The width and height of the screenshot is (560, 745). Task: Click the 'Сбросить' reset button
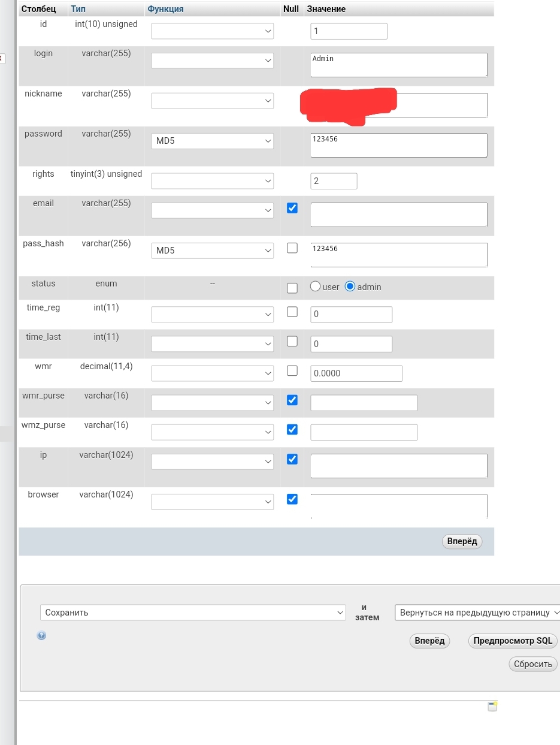[x=532, y=664]
